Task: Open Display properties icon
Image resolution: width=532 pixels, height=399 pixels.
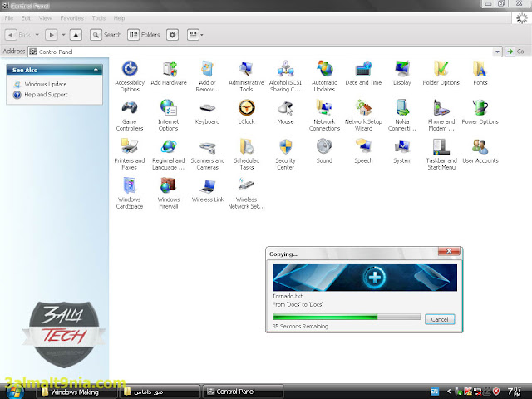Action: (402, 73)
